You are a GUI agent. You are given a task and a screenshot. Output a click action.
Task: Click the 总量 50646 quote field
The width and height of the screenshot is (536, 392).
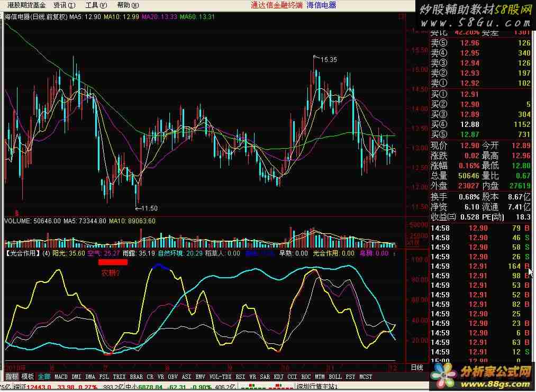coord(455,176)
